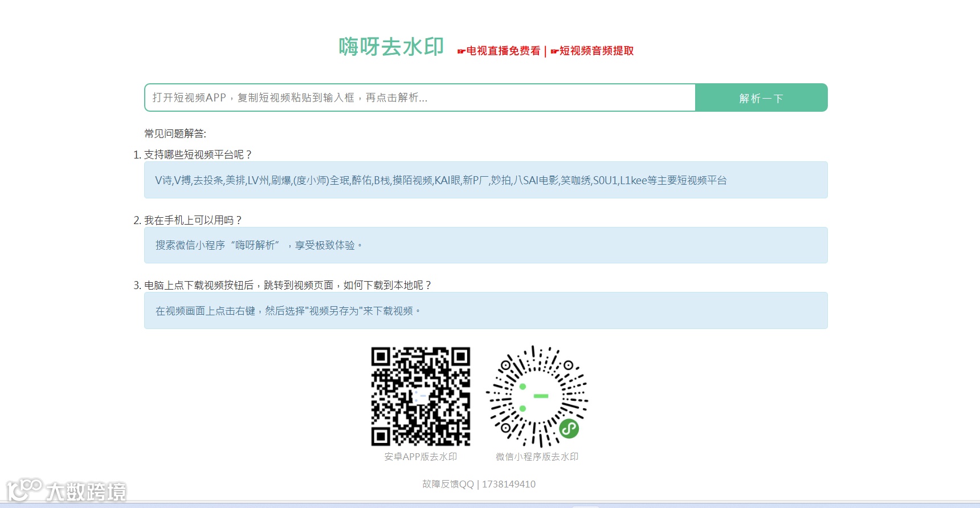This screenshot has width=980, height=508.
Task: Click the 安卓APP版去水印 caption
Action: tap(420, 457)
